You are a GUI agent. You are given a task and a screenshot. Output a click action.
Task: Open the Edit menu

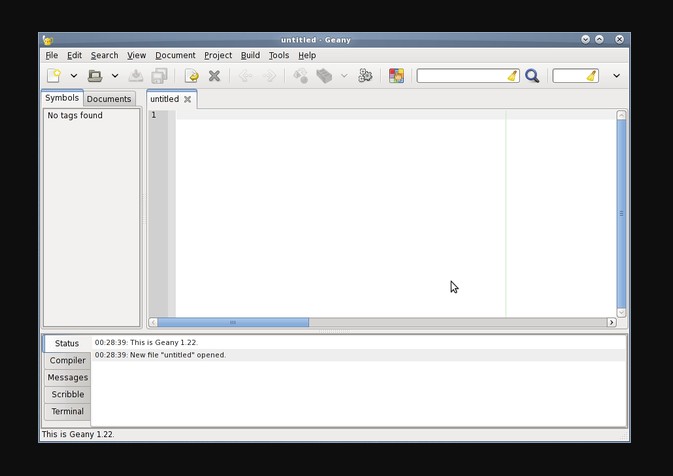[x=74, y=55]
